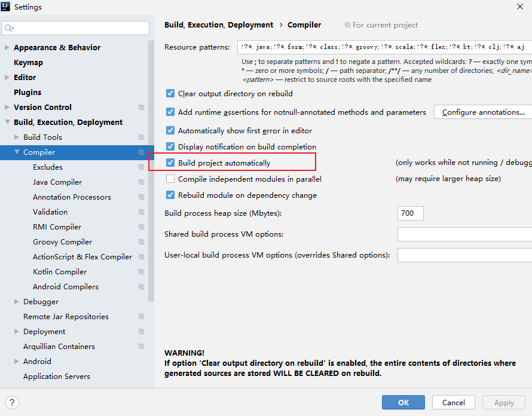
Task: Click project-level icon beside Java Compiler
Action: tap(141, 182)
